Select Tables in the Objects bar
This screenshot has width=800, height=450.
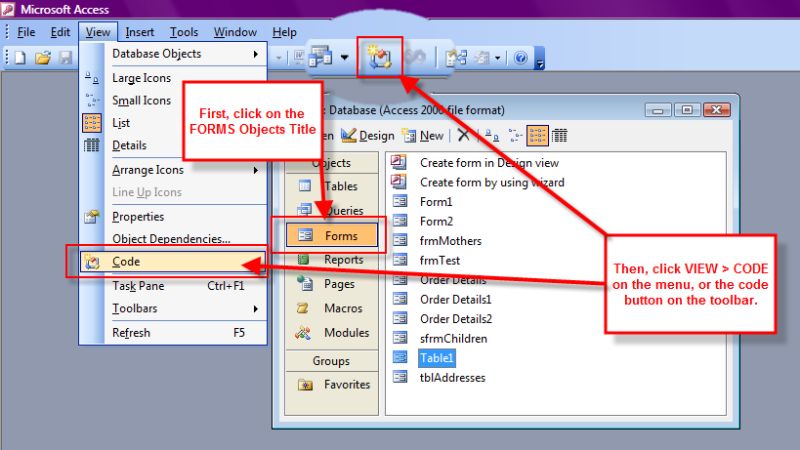tap(332, 186)
